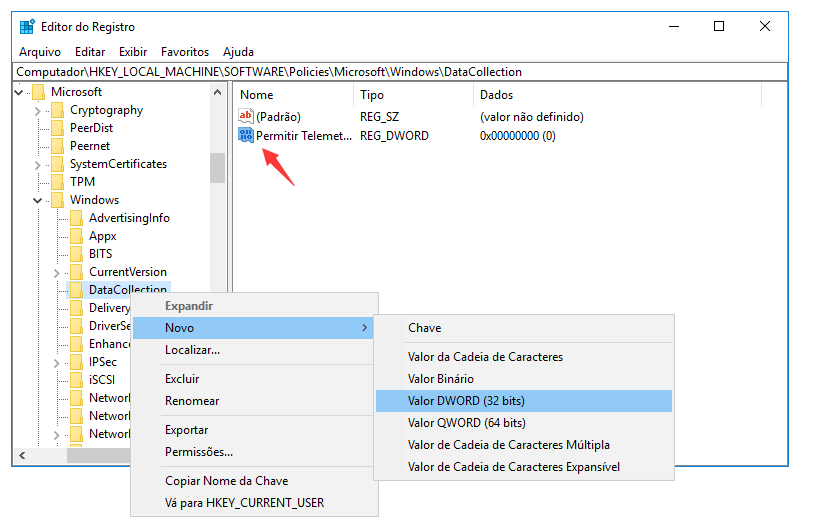Click the Tipo column header
Viewport: 813px width, 532px height.
coord(372,95)
